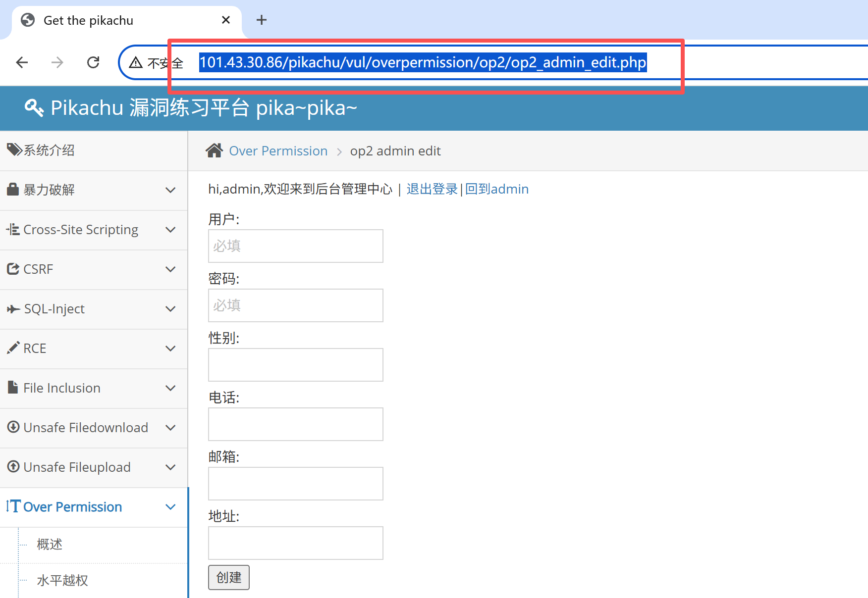868x598 pixels.
Task: Focus the 电话 phone input field
Action: point(296,424)
